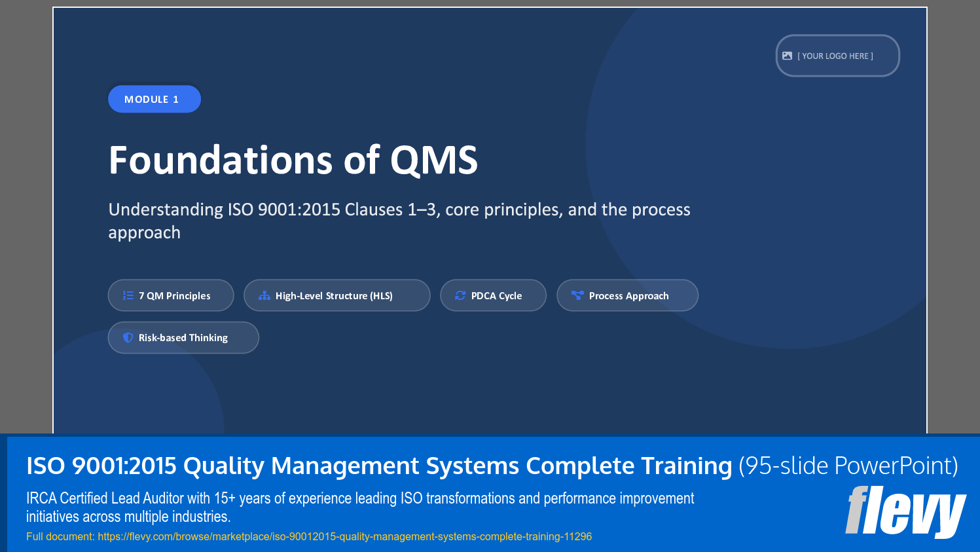Expand the High-Level Structure (HLS) pill
Viewport: 980px width, 552px height.
336,295
